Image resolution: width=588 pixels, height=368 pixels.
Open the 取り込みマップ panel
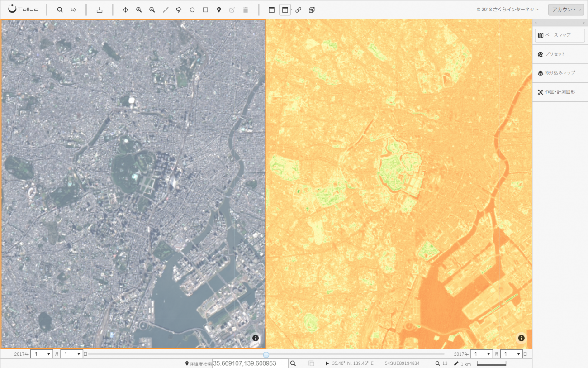[x=560, y=73]
